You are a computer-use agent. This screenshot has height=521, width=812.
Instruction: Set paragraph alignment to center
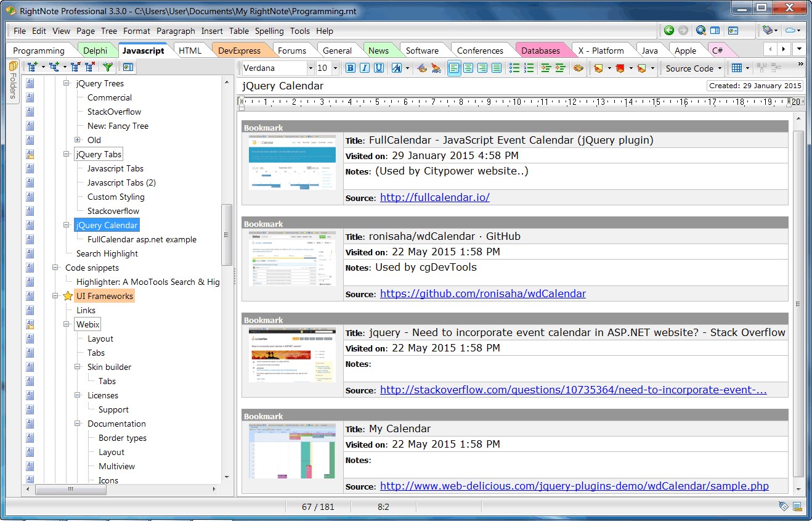pos(468,68)
